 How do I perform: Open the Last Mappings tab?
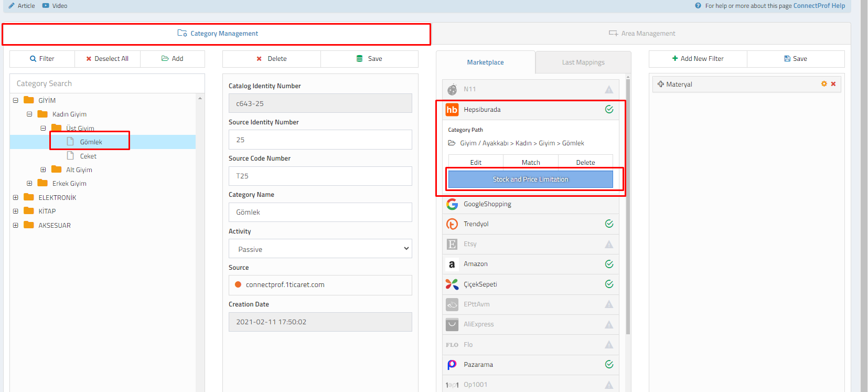click(583, 62)
